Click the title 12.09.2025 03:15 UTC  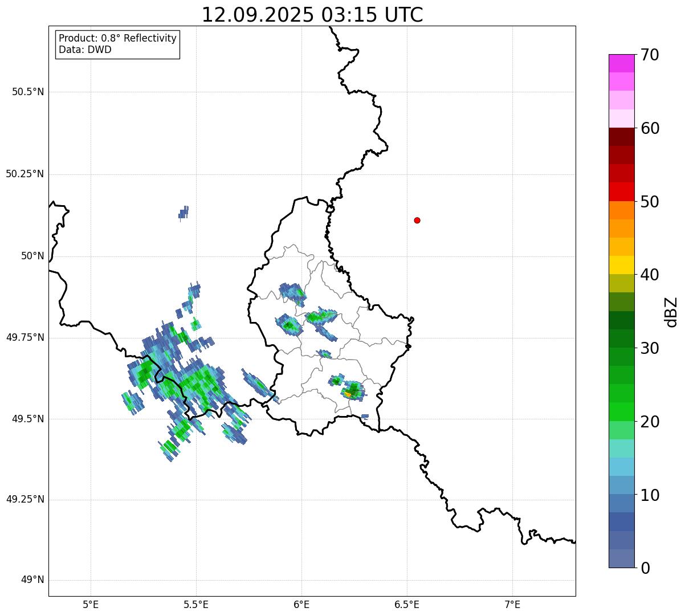coord(312,15)
